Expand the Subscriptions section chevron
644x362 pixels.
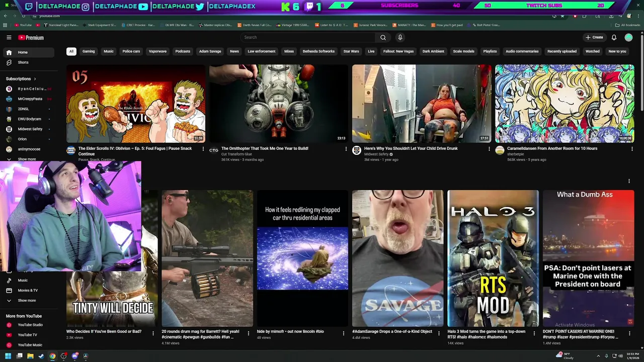pyautogui.click(x=35, y=79)
